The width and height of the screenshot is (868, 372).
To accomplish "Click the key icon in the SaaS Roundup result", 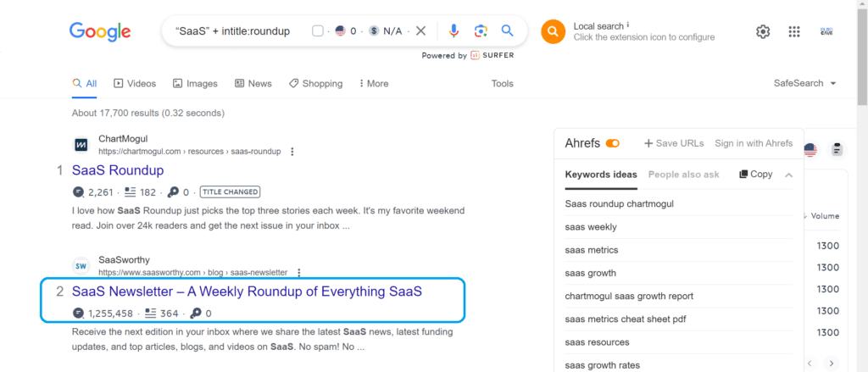I will point(173,192).
